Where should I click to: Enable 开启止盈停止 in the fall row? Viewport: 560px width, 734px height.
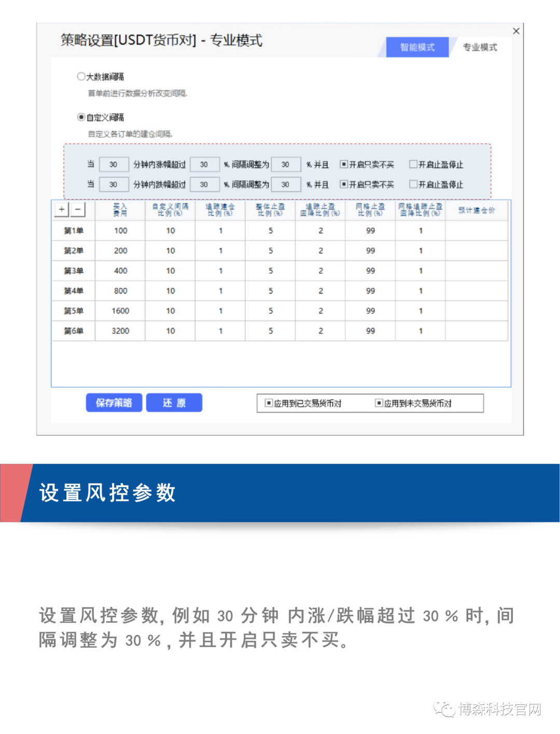[413, 184]
